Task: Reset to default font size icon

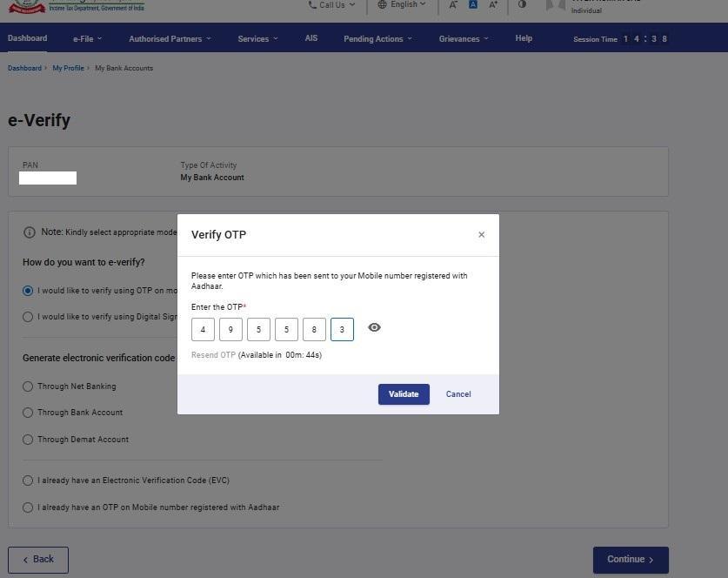Action: pyautogui.click(x=473, y=5)
